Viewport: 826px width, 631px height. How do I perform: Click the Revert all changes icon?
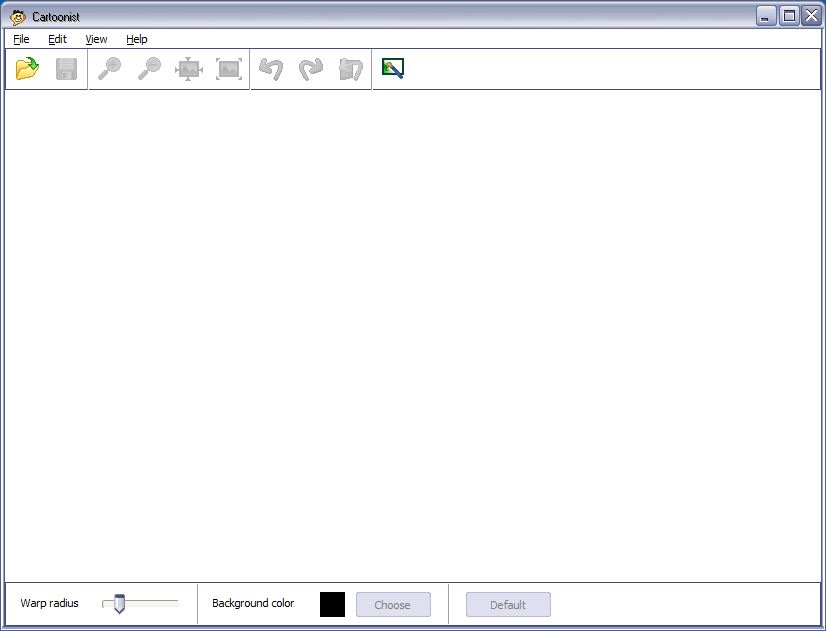coord(351,69)
